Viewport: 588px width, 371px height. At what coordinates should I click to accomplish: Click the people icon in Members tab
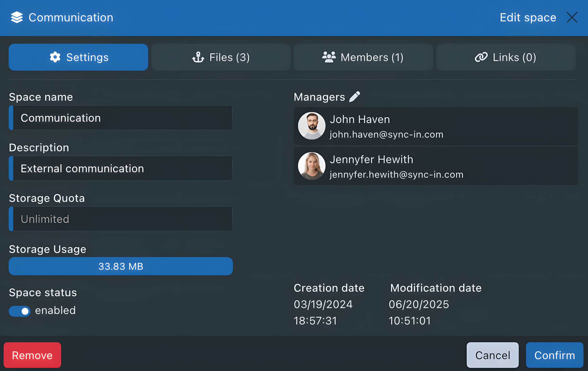coord(329,57)
